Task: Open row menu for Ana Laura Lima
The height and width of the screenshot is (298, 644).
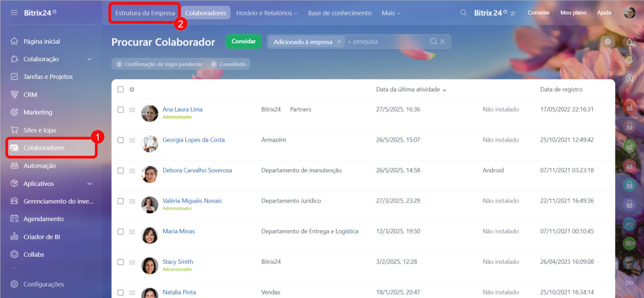Action: point(132,110)
